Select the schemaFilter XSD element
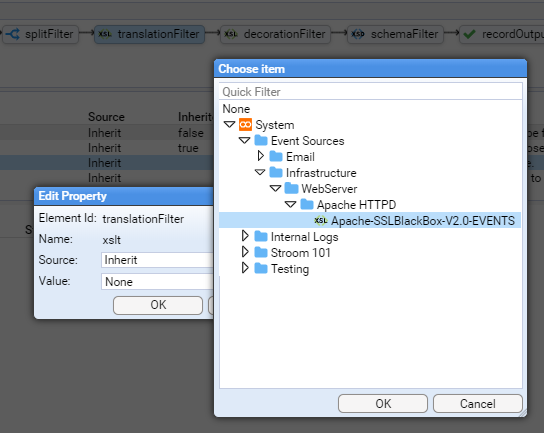This screenshot has height=433, width=544. 396,34
